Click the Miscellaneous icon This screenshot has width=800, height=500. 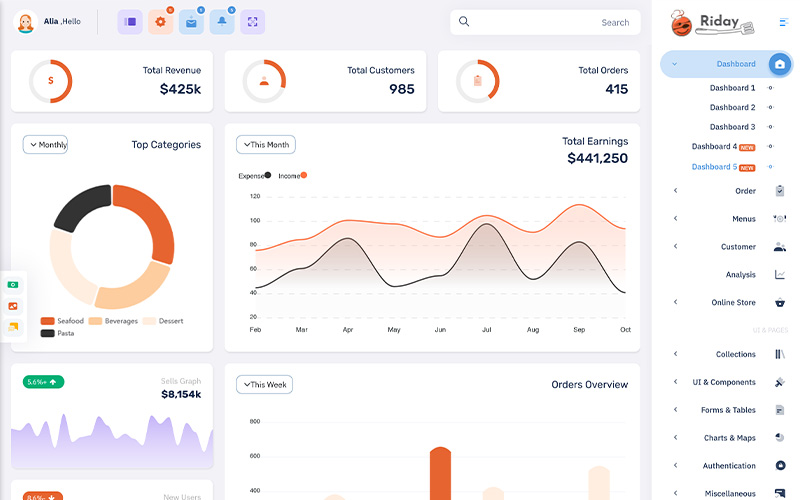tap(780, 493)
